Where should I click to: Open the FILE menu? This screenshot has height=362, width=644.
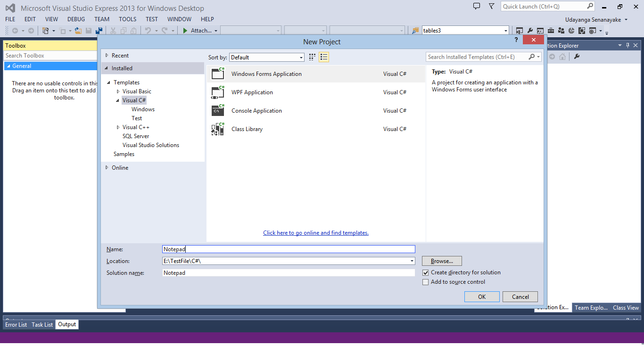10,19
